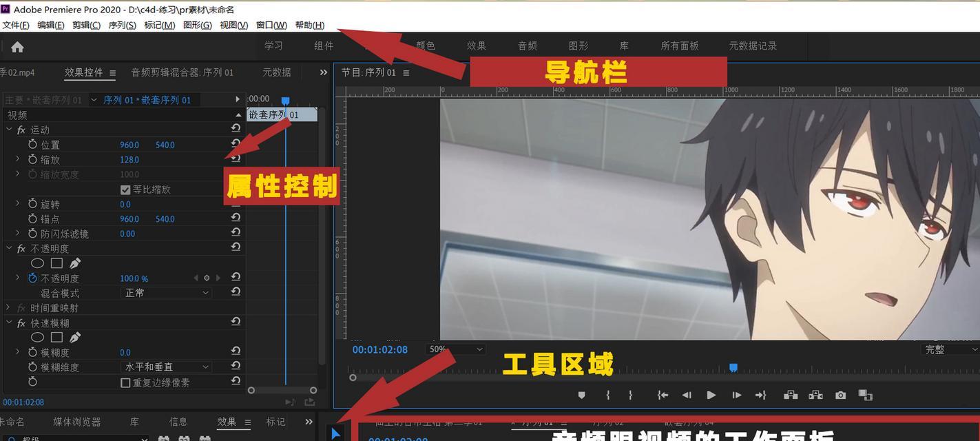Expand the 缩放 property row

pyautogui.click(x=18, y=159)
